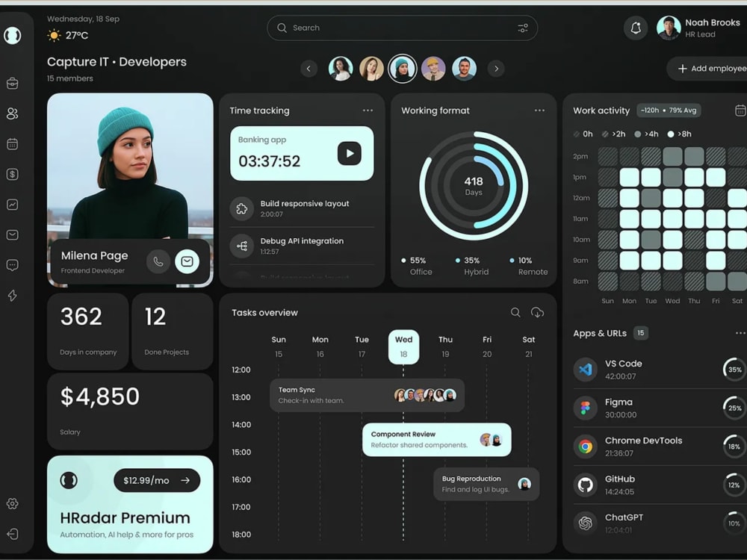The height and width of the screenshot is (560, 747).
Task: Click puzzle icon beside Build responsive layout
Action: 241,208
